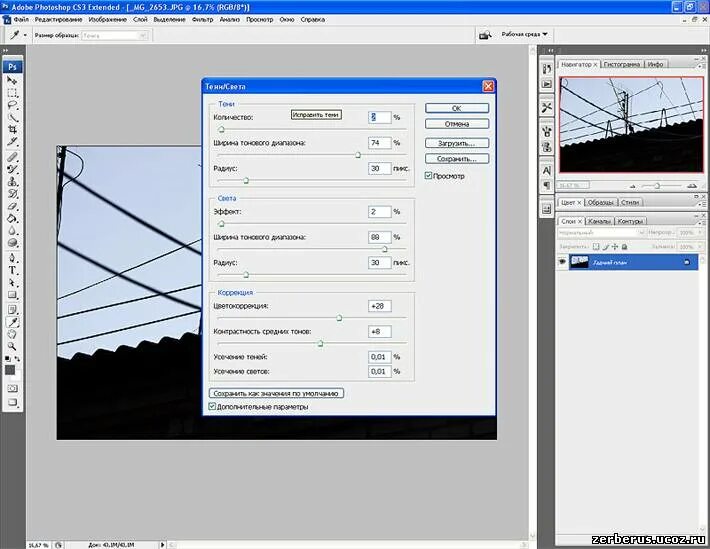Screen dimensions: 710x549
Task: Expand the collapsed toolbox double arrow
Action: 5,51
